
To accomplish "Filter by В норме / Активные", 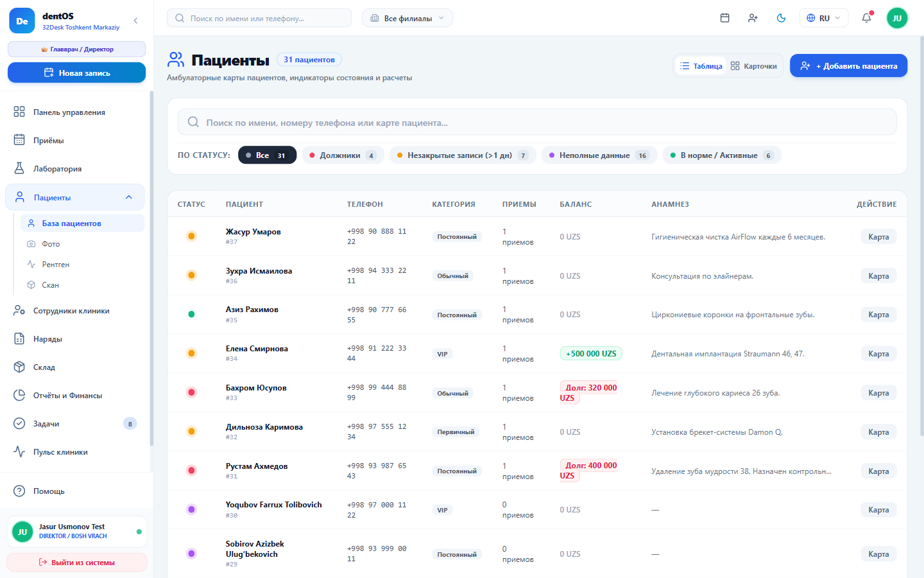I will pos(722,155).
